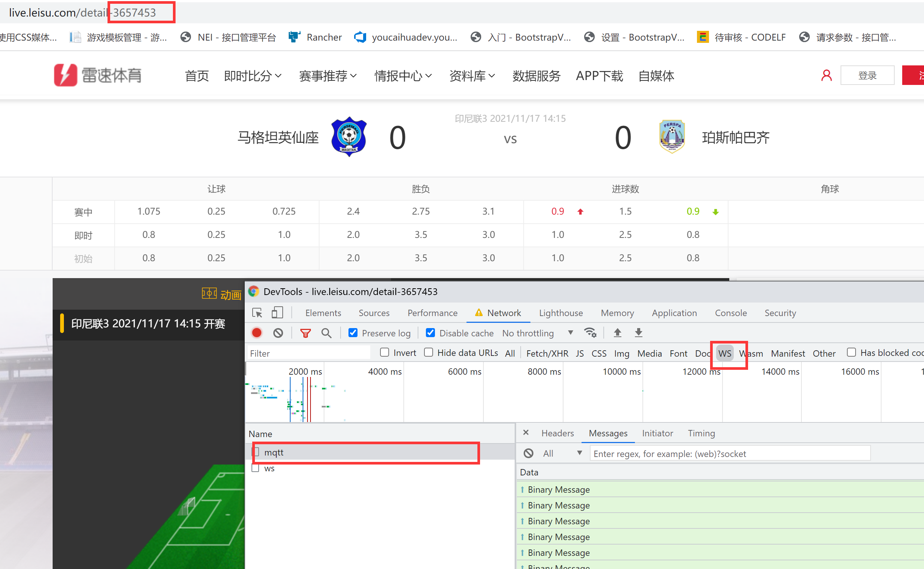924x569 pixels.
Task: Click the 雷速体育 logo
Action: pyautogui.click(x=97, y=75)
